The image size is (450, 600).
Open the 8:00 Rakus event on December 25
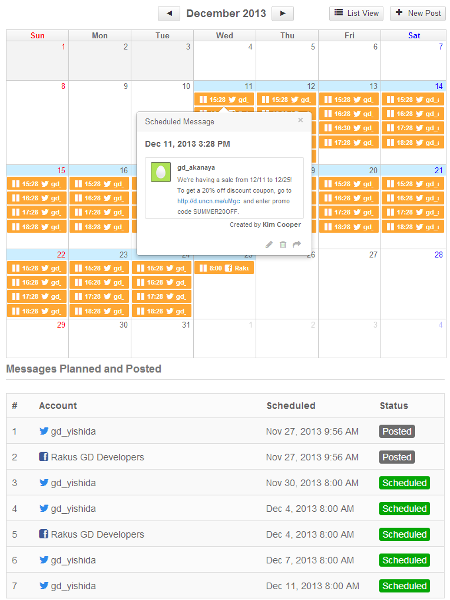224,268
